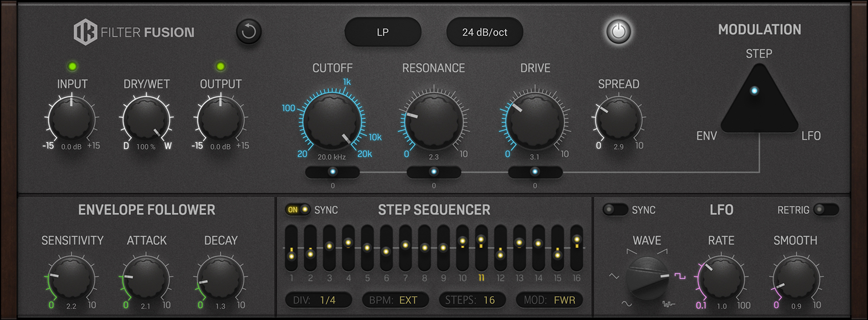Image resolution: width=868 pixels, height=320 pixels.
Task: Click the circular reset arrow icon
Action: coord(249,32)
